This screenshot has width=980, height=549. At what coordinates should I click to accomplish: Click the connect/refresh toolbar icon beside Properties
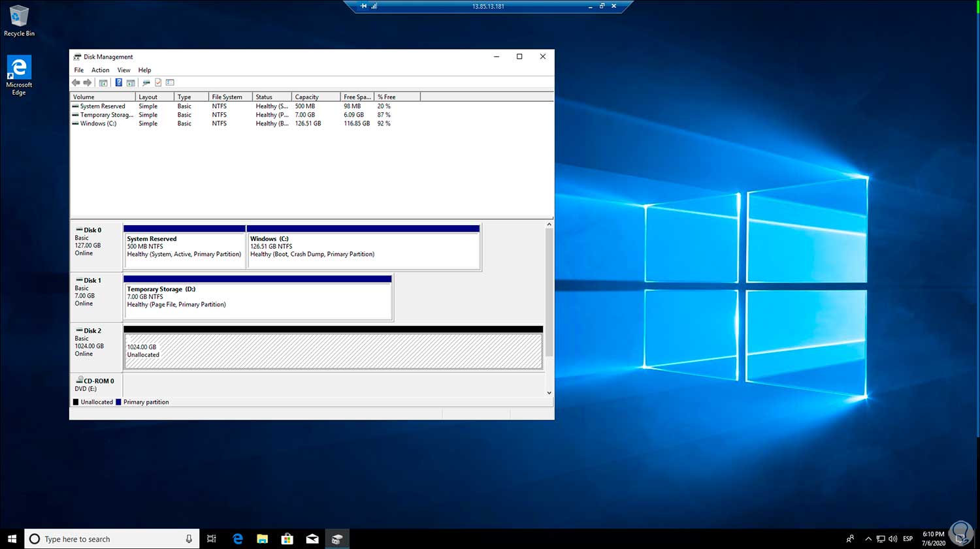pyautogui.click(x=146, y=83)
